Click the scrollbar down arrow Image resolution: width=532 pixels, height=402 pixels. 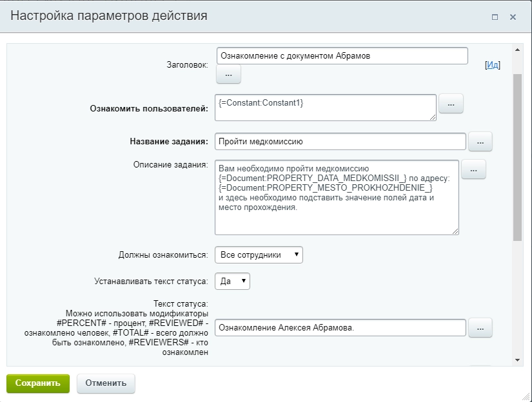click(517, 361)
